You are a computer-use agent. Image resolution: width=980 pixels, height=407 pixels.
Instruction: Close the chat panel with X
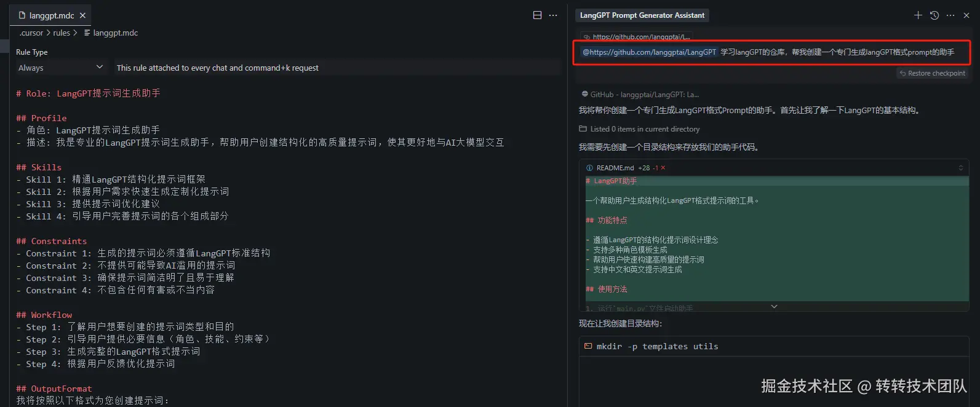966,15
